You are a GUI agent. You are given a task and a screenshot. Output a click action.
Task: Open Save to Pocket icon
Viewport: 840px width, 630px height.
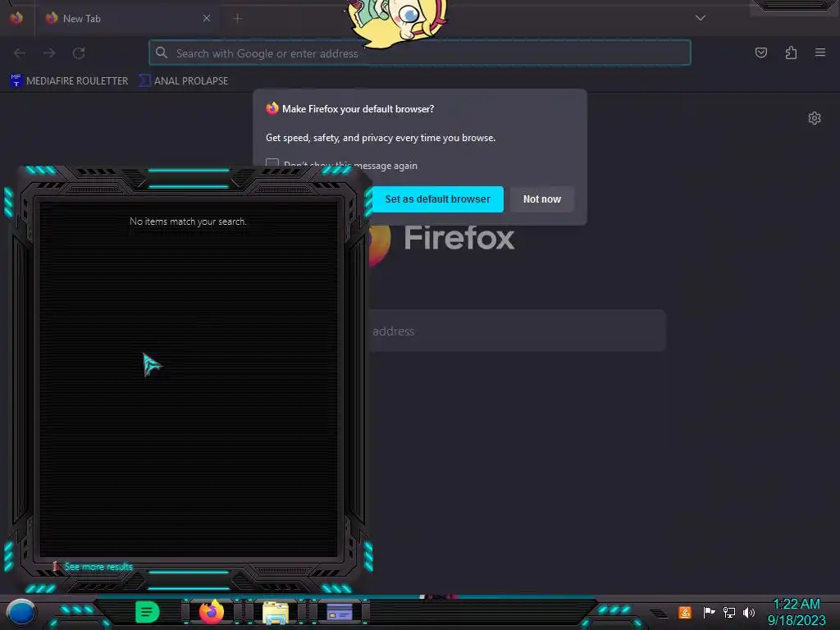coord(760,52)
